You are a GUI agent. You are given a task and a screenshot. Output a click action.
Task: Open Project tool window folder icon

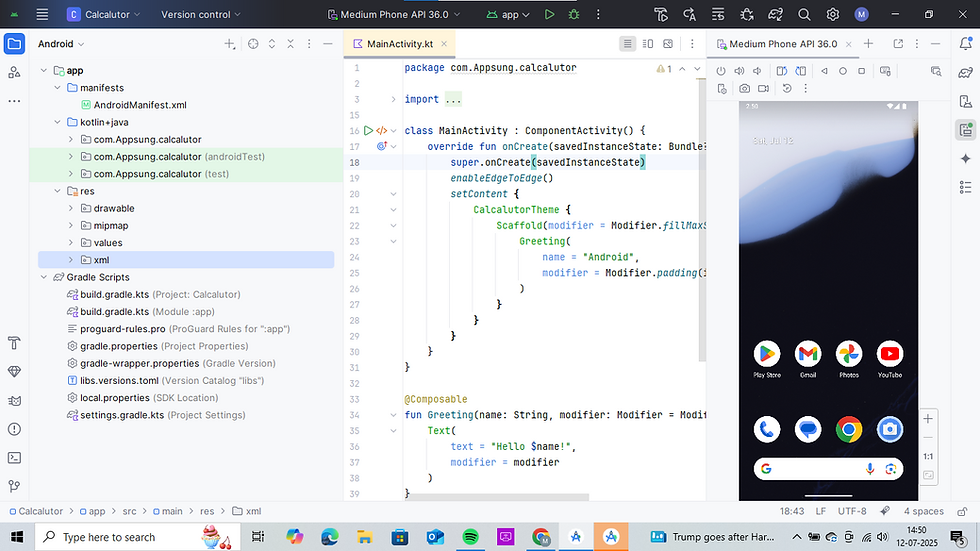14,44
